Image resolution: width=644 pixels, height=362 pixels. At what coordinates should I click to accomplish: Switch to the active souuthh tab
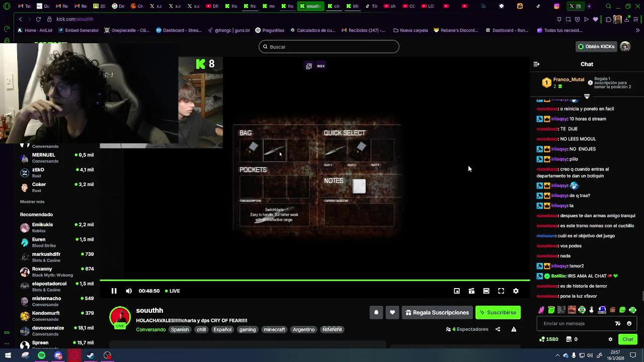310,6
